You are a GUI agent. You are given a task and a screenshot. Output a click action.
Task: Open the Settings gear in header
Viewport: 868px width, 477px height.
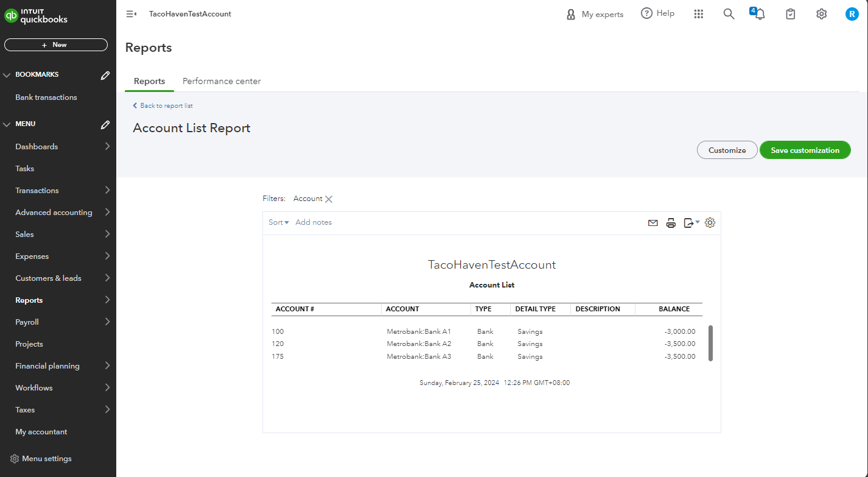point(821,14)
